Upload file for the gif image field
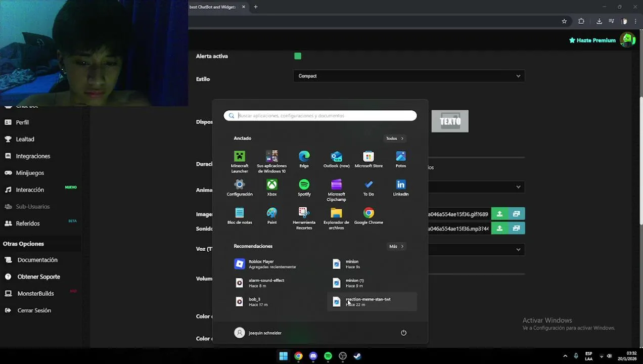 coord(499,214)
